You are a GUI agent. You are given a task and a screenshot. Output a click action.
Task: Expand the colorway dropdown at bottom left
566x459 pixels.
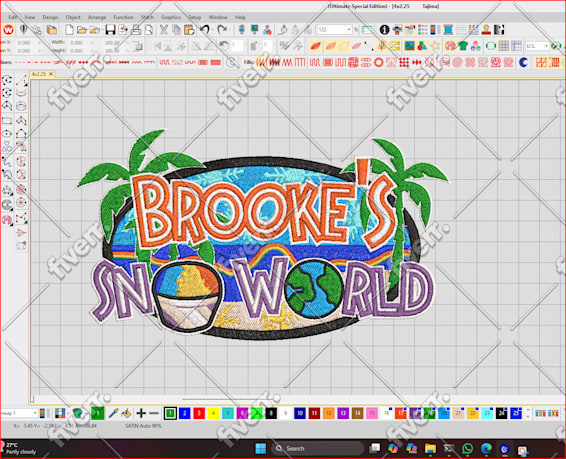[x=35, y=413]
